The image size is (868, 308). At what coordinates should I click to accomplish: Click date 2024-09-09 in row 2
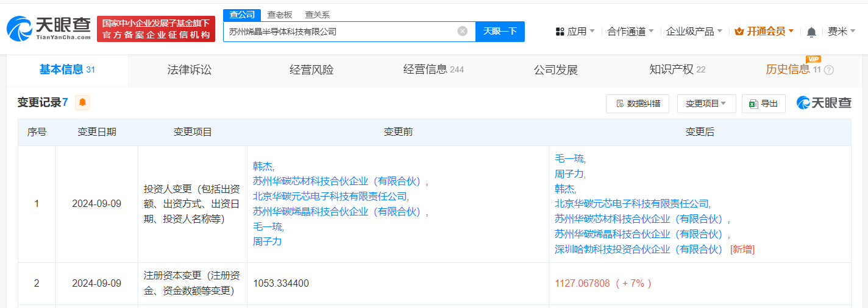[x=96, y=283]
